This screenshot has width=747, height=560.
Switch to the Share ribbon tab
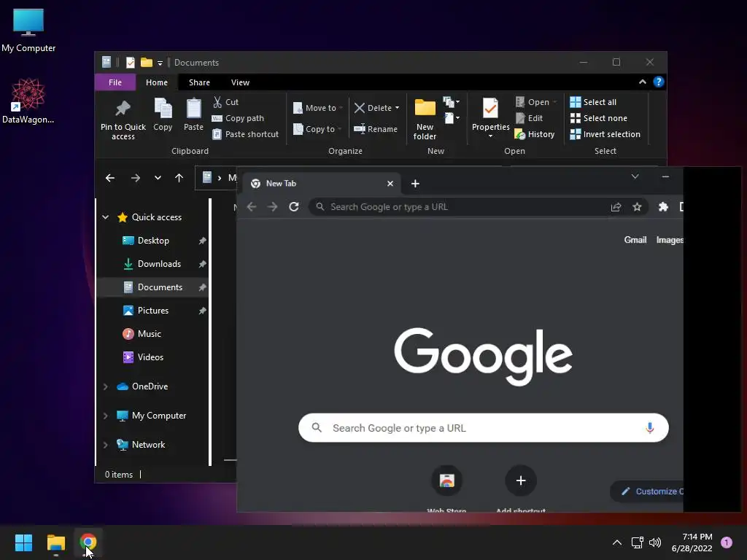tap(199, 82)
